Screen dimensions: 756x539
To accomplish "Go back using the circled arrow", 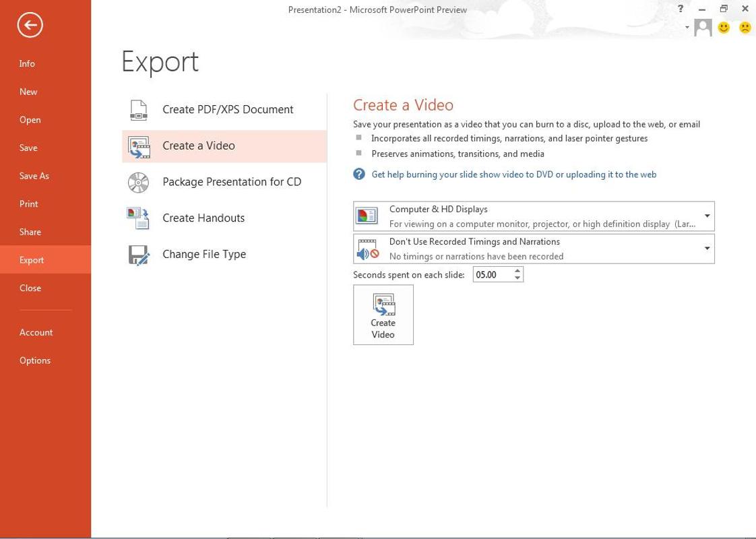I will click(x=30, y=25).
